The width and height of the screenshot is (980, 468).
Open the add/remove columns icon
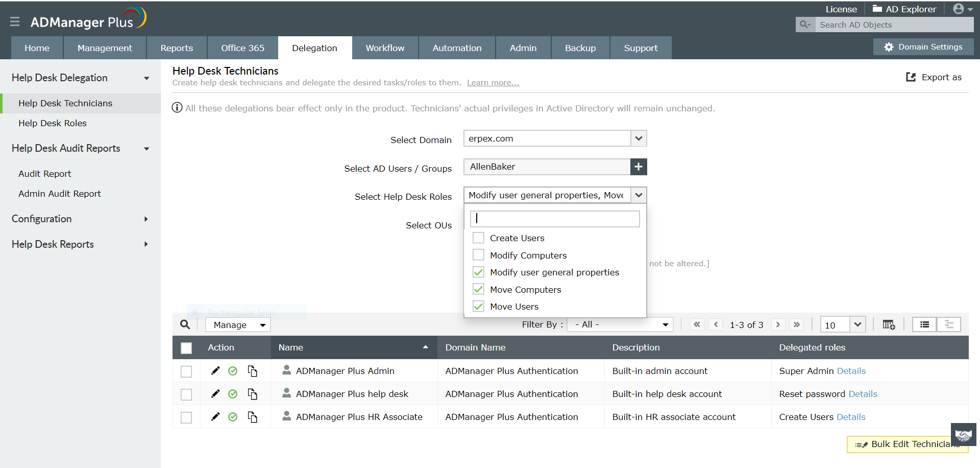[x=889, y=324]
